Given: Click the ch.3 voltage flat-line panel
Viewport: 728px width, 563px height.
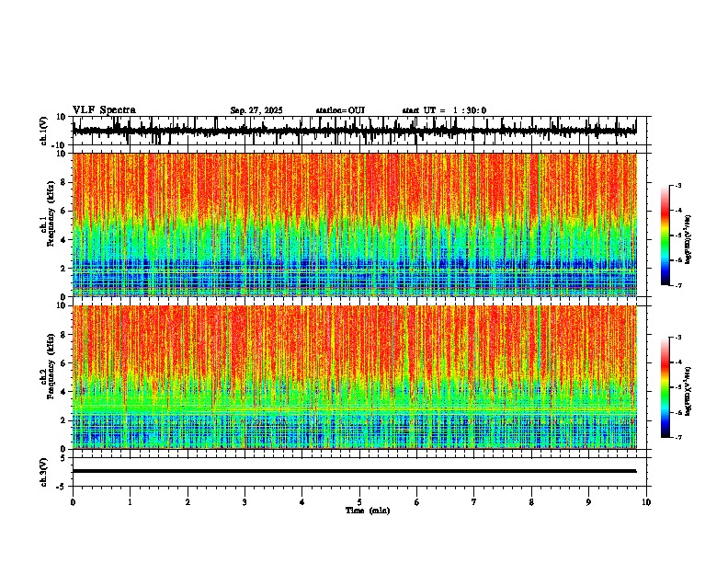Looking at the screenshot, I should coord(358,472).
